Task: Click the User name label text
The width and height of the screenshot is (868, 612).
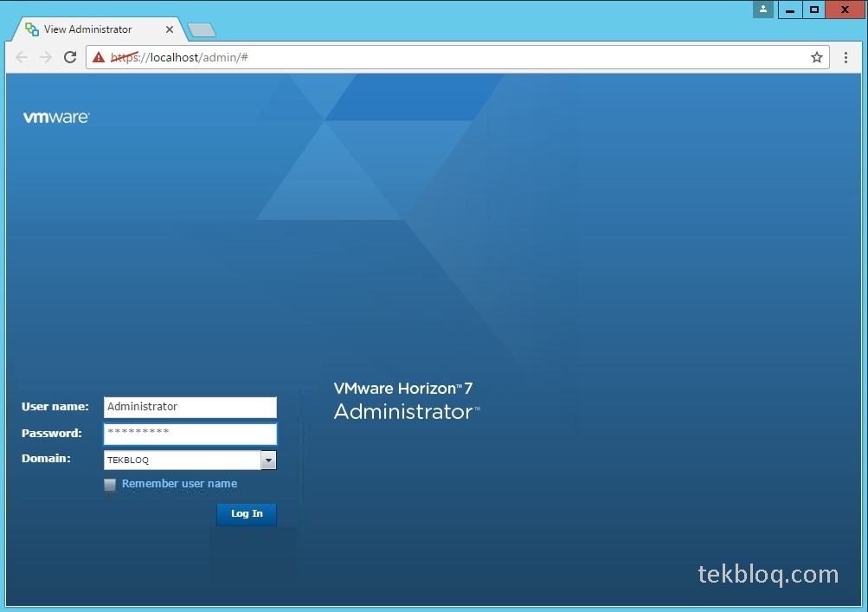Action: (x=55, y=407)
